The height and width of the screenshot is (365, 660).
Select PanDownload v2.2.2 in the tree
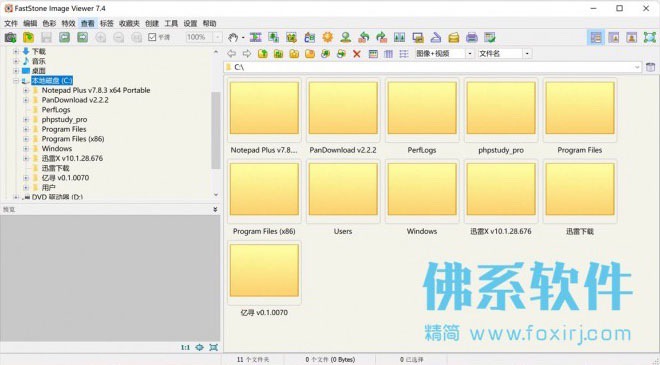75,100
